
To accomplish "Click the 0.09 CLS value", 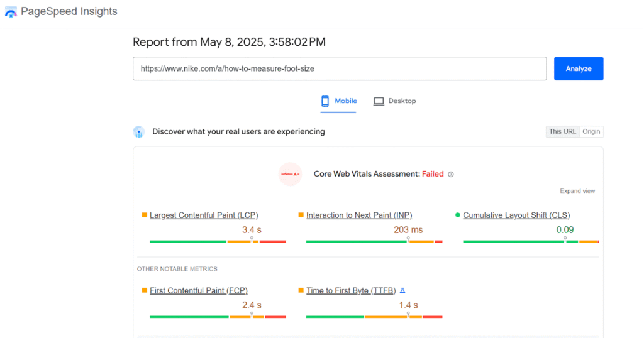I will click(x=565, y=230).
